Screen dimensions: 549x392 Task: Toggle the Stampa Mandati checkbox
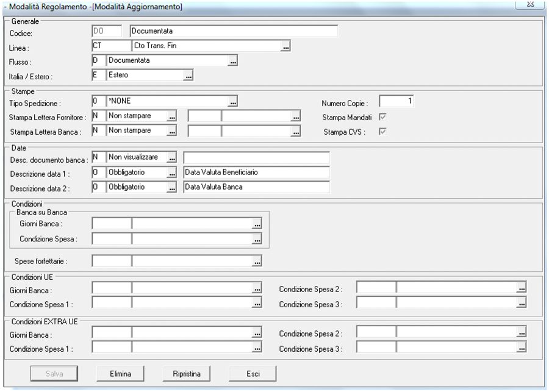(382, 116)
